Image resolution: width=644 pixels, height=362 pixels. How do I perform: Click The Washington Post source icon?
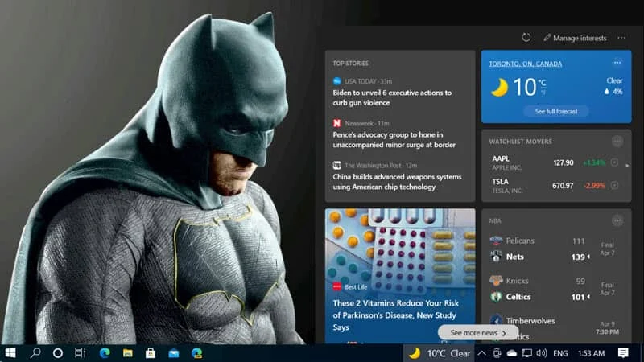(336, 166)
